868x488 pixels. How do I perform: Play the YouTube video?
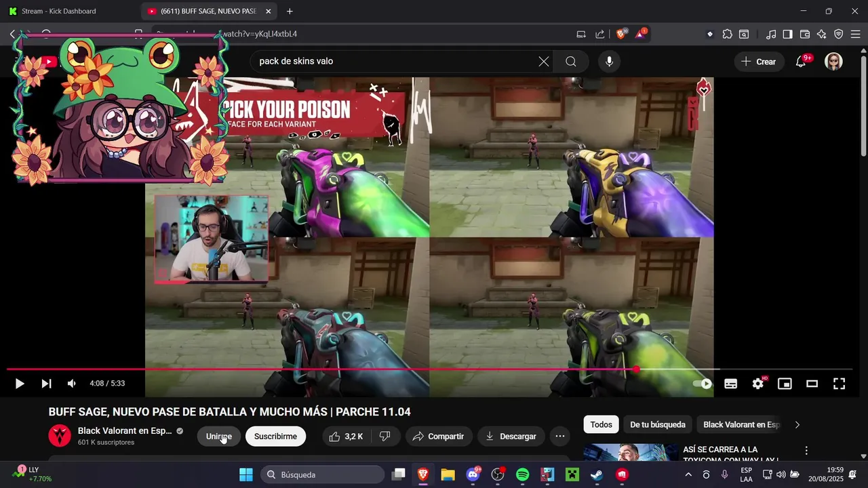click(20, 384)
